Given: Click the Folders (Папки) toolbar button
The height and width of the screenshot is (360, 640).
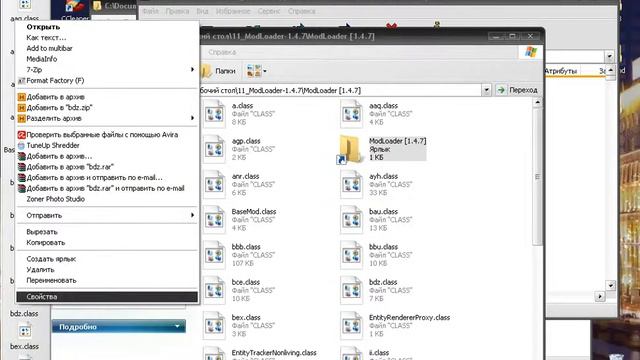Looking at the screenshot, I should [219, 71].
